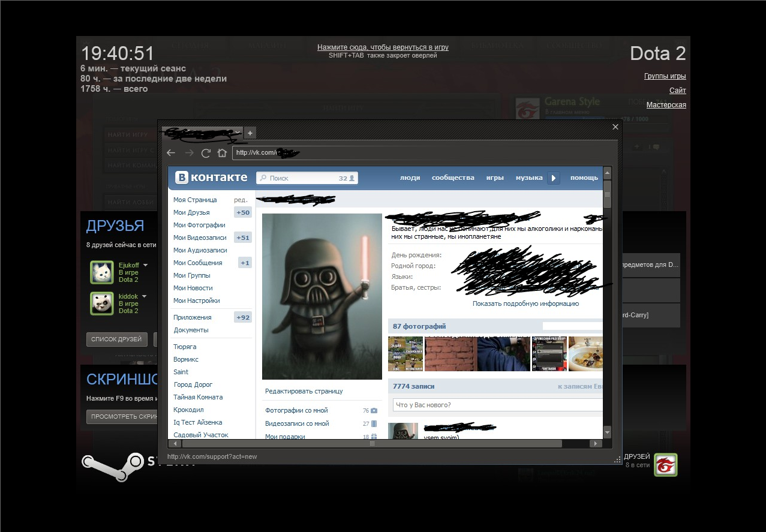766x532 pixels.
Task: Go to the browser home page
Action: (x=222, y=153)
